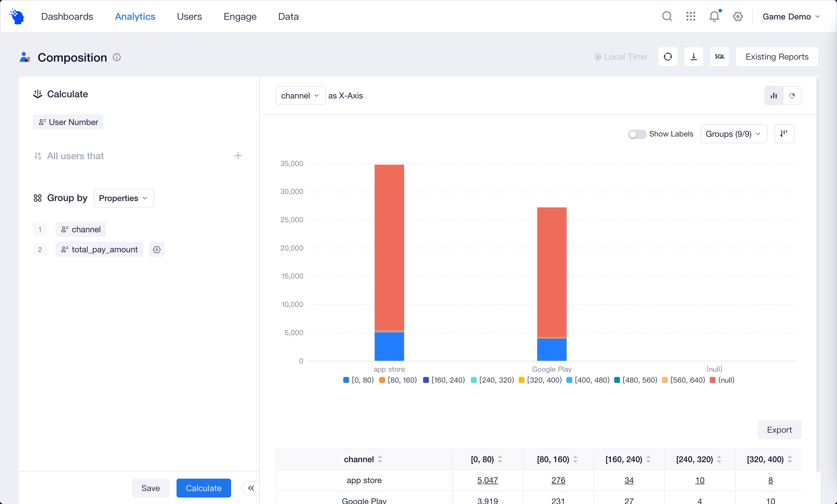Click the app store 5,047 value
Viewport: 837px width, 504px height.
tap(487, 480)
